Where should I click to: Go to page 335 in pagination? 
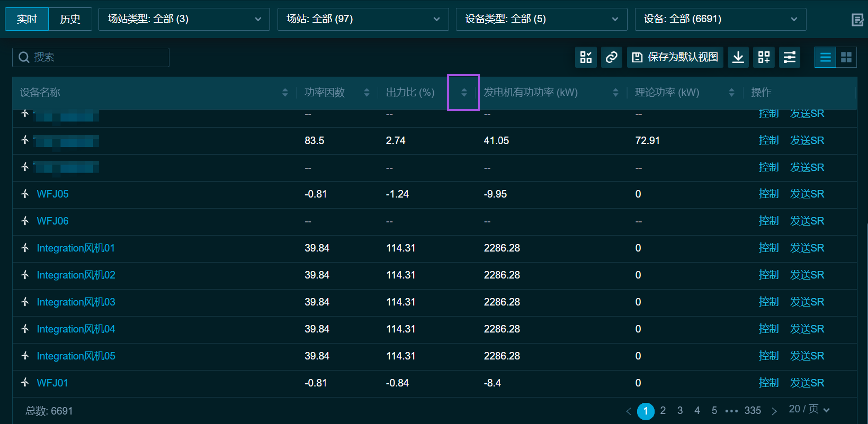tap(752, 411)
